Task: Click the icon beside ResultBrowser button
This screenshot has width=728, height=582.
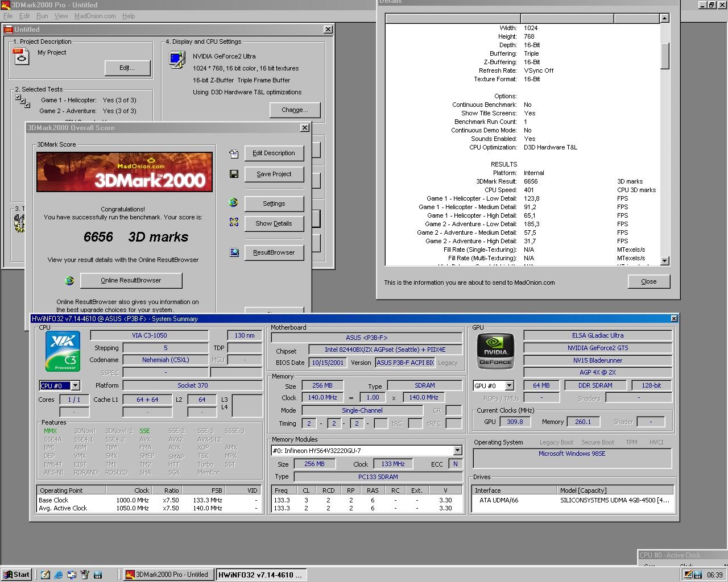Action: [234, 252]
